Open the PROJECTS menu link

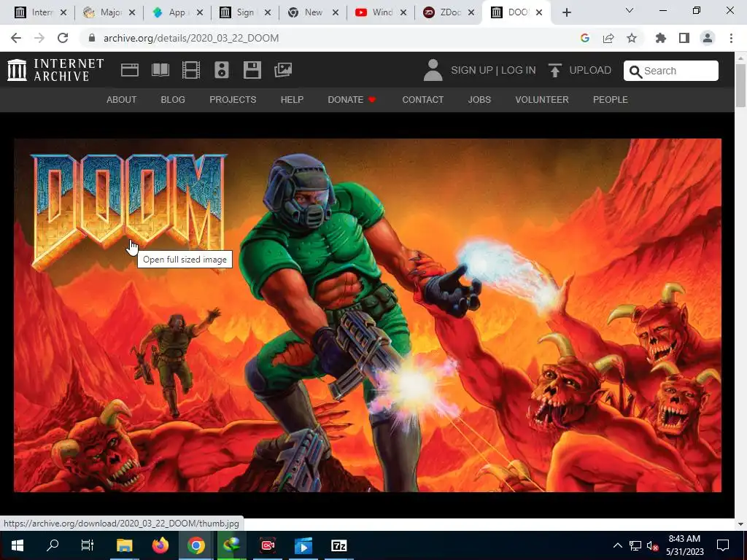click(x=233, y=99)
